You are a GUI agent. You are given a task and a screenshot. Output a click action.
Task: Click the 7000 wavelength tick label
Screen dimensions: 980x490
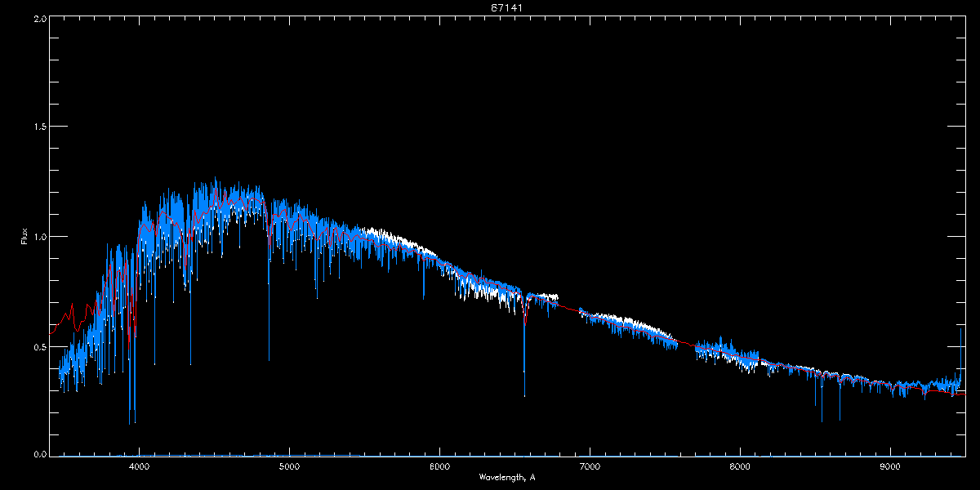coord(590,467)
